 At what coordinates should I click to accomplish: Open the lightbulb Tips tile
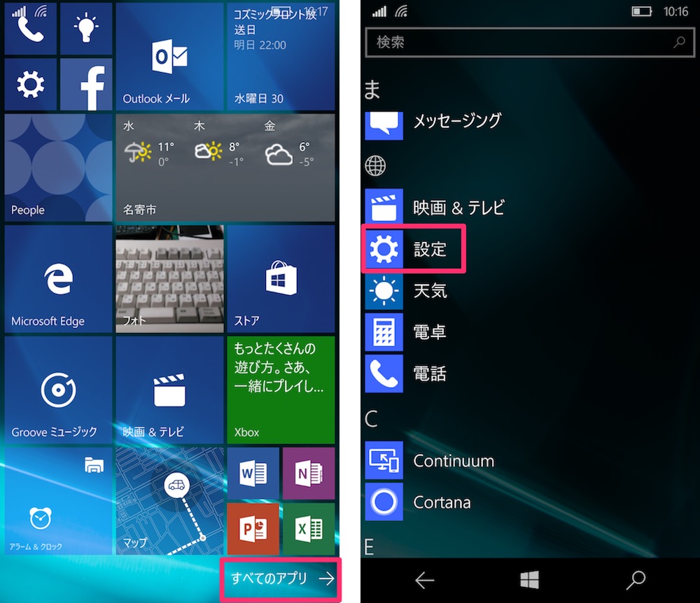pyautogui.click(x=85, y=29)
